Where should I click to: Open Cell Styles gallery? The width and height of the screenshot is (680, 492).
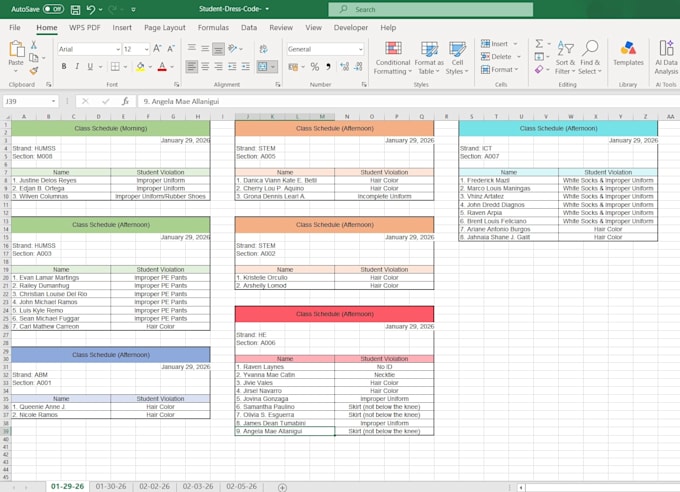point(457,58)
